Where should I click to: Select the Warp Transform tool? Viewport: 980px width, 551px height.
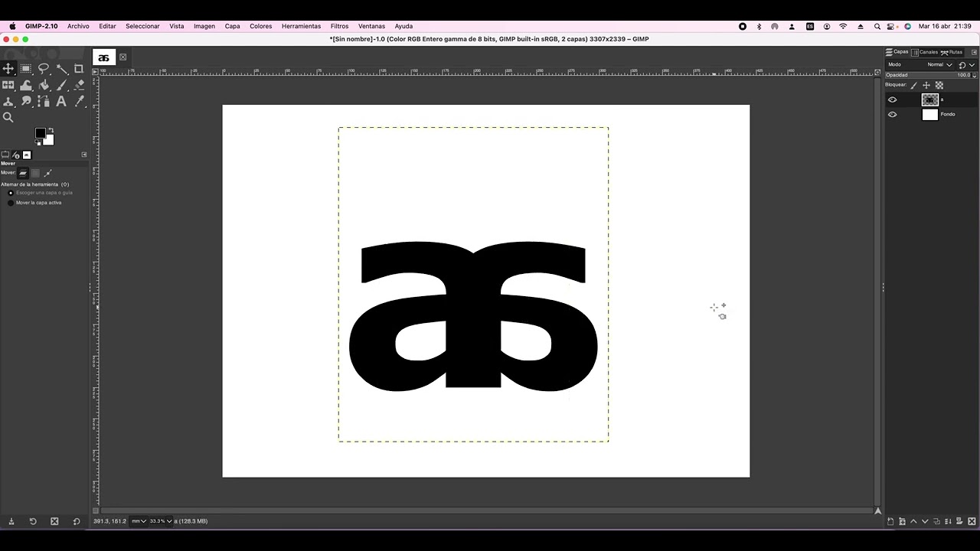[26, 85]
